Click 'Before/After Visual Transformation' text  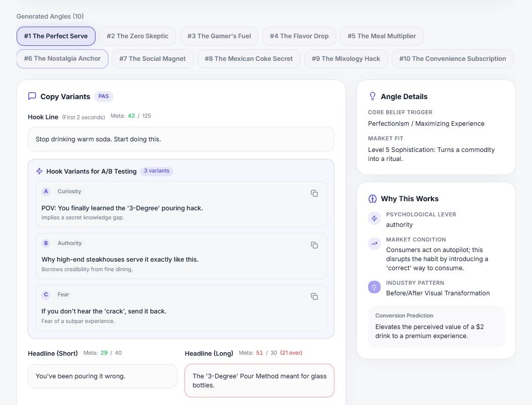pyautogui.click(x=437, y=293)
